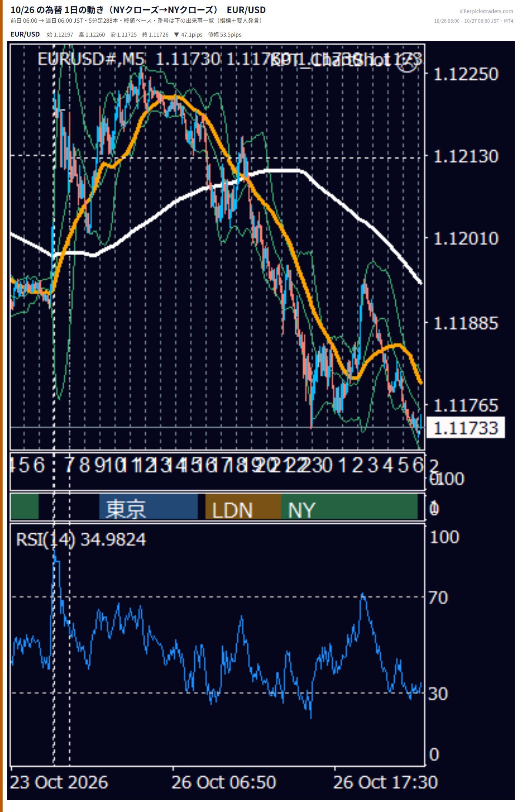The height and width of the screenshot is (812, 522).
Task: Click the 1.11885 price axis label
Action: coord(466,324)
